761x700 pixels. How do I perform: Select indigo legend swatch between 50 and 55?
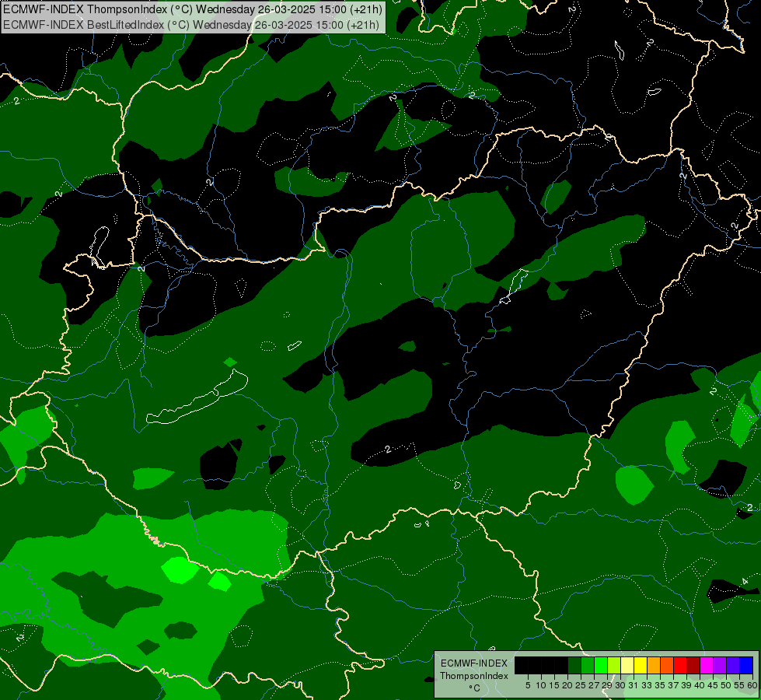pyautogui.click(x=733, y=665)
